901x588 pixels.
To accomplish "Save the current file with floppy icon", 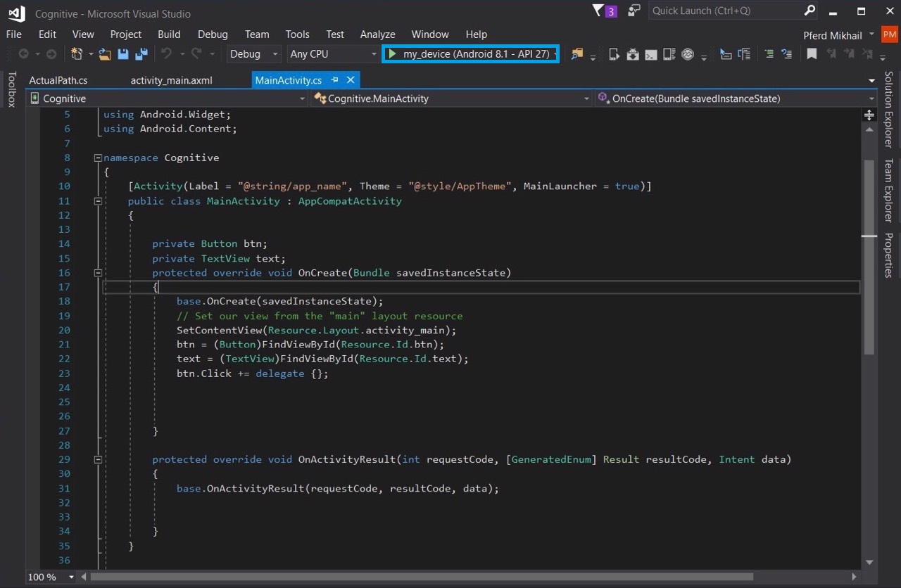I will pyautogui.click(x=123, y=54).
